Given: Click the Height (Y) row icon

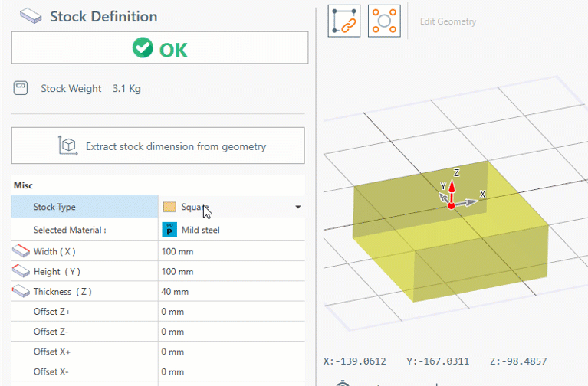Looking at the screenshot, I should pyautogui.click(x=21, y=271).
